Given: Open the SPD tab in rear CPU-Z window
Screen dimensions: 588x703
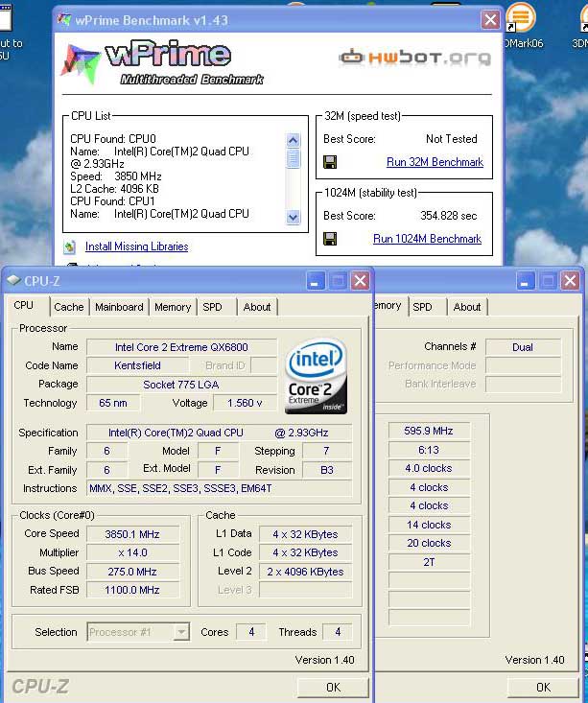Looking at the screenshot, I should click(422, 307).
